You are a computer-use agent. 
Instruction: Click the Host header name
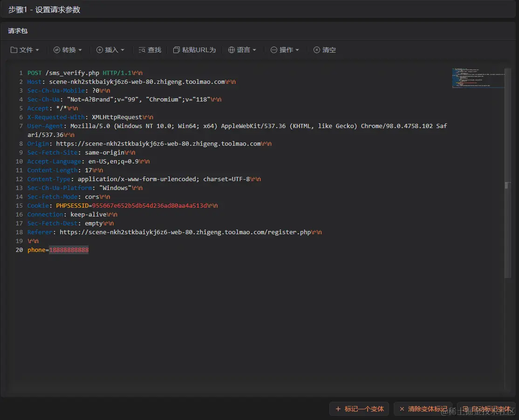point(34,81)
